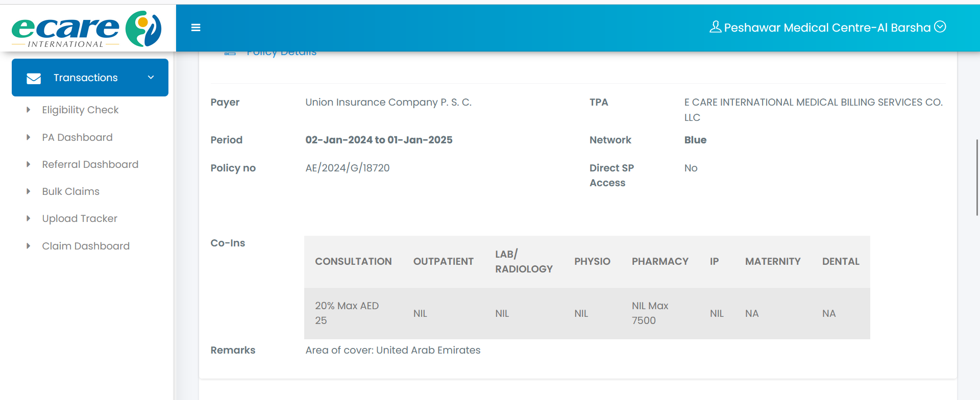The width and height of the screenshot is (980, 400).
Task: Toggle the sidebar with the hamburger icon
Action: pos(195,28)
